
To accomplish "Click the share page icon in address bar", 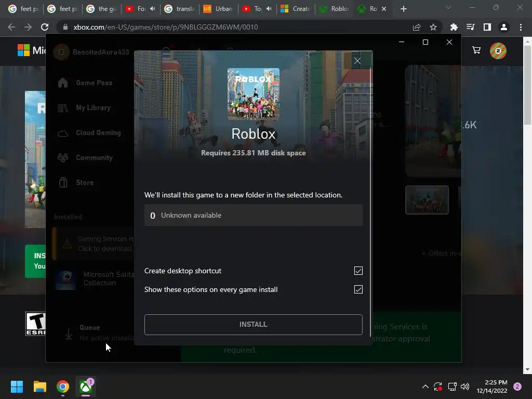I will click(417, 27).
